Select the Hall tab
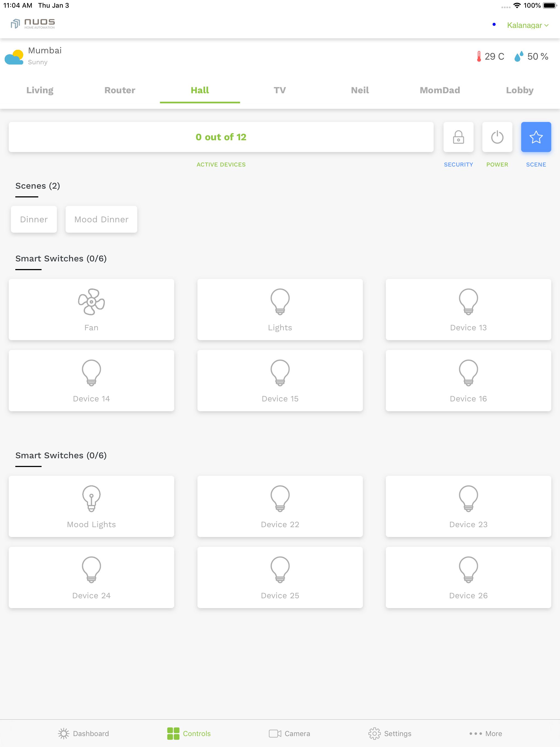 [x=200, y=90]
